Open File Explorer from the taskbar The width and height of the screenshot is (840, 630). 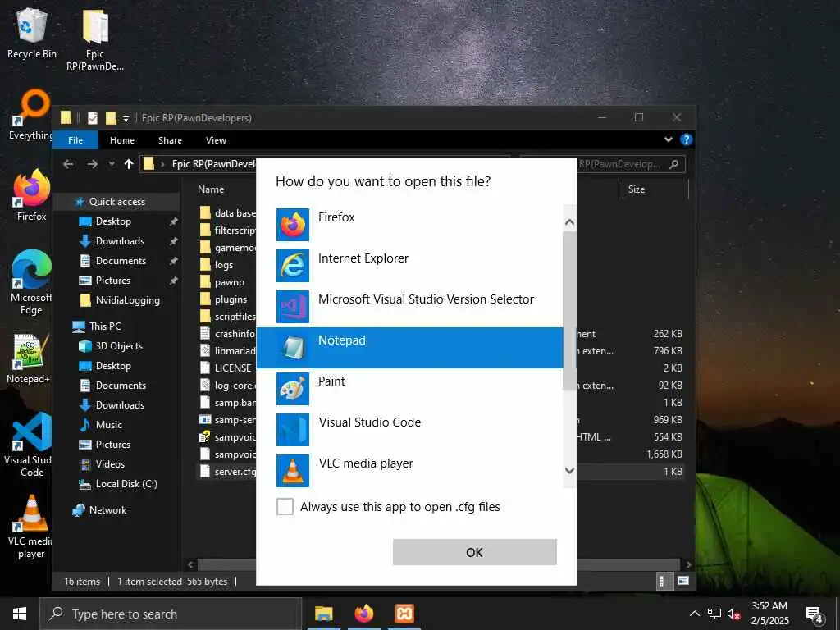tap(323, 614)
